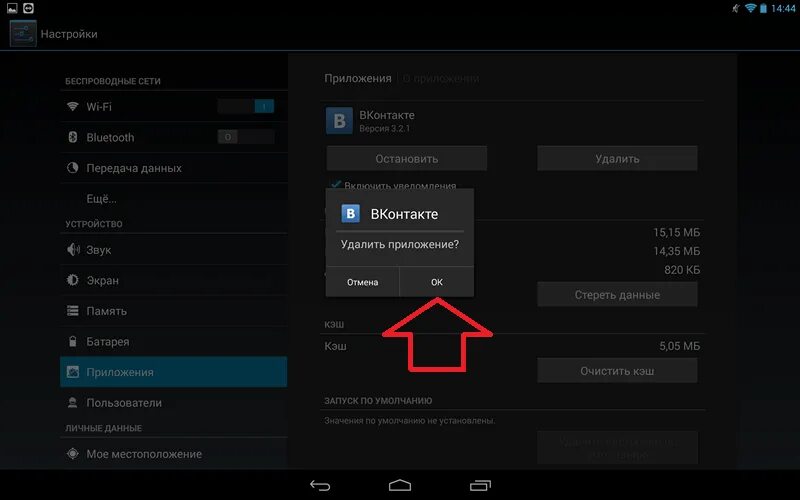The image size is (800, 500).
Task: Toggle Включить уведомления checkbox
Action: click(336, 184)
